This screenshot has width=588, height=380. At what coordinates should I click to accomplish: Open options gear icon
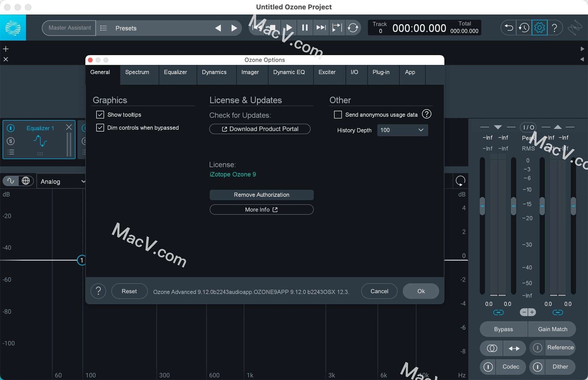pos(539,28)
